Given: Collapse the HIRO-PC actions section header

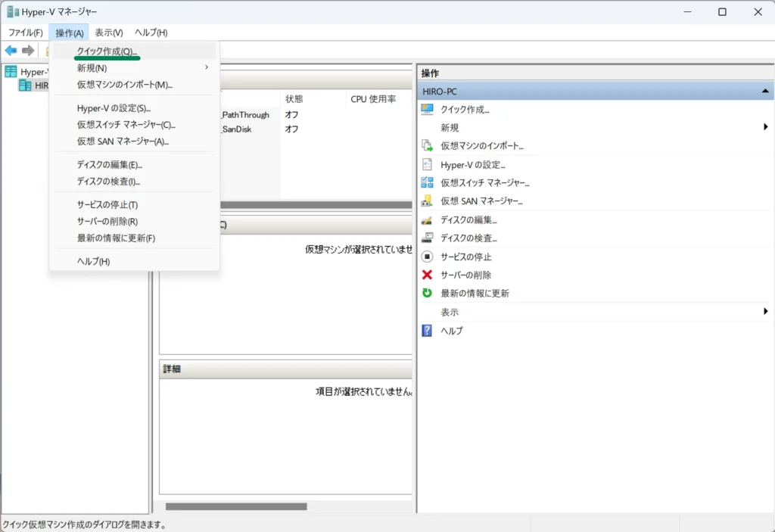Looking at the screenshot, I should pyautogui.click(x=764, y=91).
